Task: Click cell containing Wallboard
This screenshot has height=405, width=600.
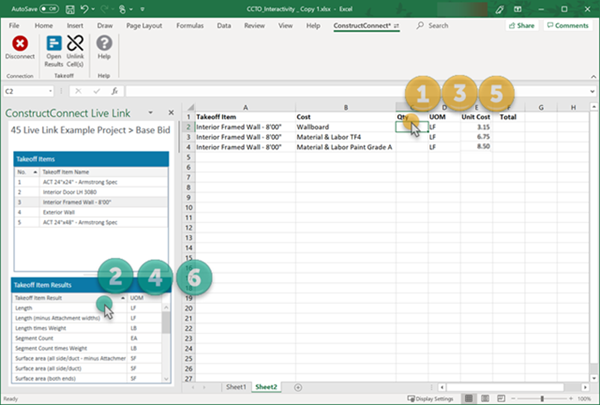Action: click(346, 127)
